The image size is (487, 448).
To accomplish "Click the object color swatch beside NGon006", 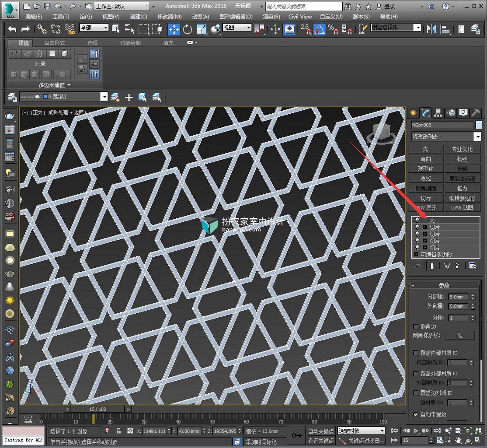I will (479, 125).
